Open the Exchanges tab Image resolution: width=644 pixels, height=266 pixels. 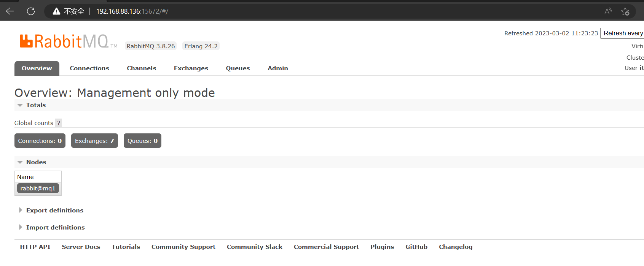tap(191, 68)
